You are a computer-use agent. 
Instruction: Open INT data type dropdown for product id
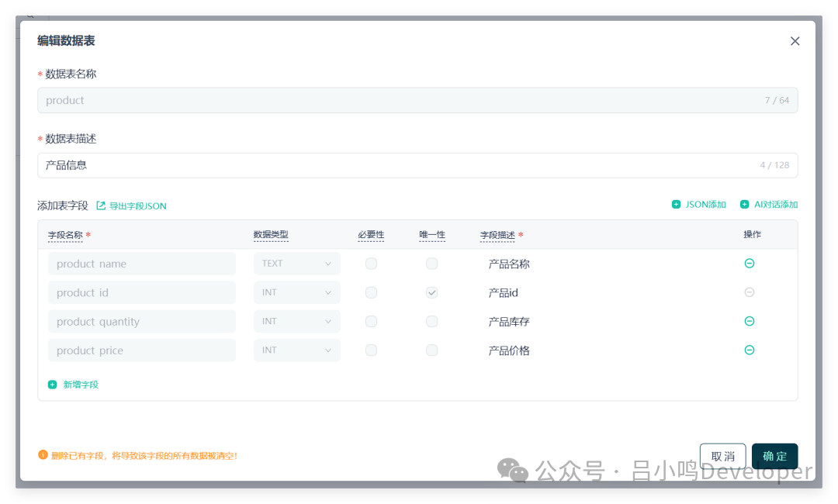click(x=297, y=292)
